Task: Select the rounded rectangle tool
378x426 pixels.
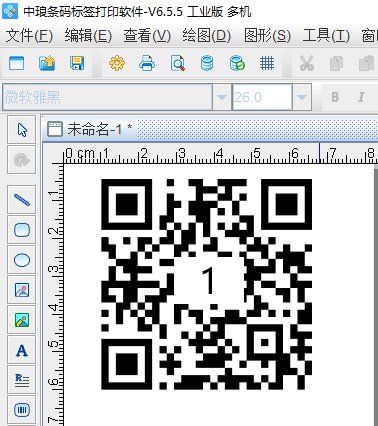Action: (x=22, y=230)
